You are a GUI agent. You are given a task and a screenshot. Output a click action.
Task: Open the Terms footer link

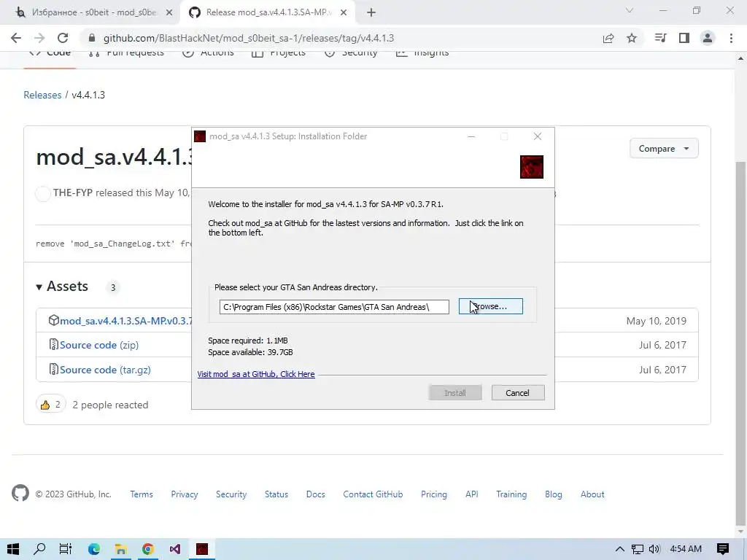point(142,494)
